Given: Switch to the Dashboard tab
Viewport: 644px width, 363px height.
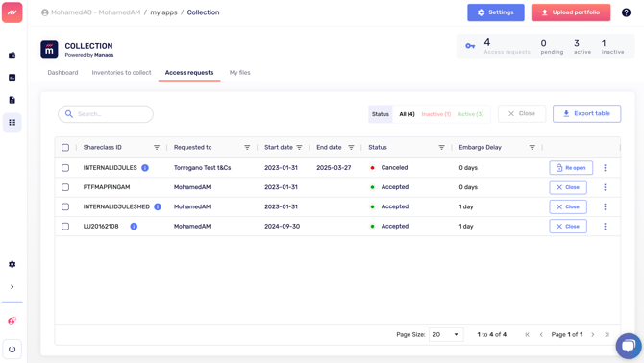Looking at the screenshot, I should pos(62,73).
